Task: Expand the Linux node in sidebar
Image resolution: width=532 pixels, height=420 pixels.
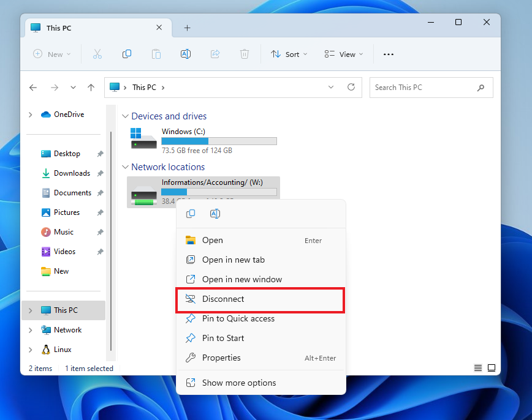Action: (x=31, y=350)
